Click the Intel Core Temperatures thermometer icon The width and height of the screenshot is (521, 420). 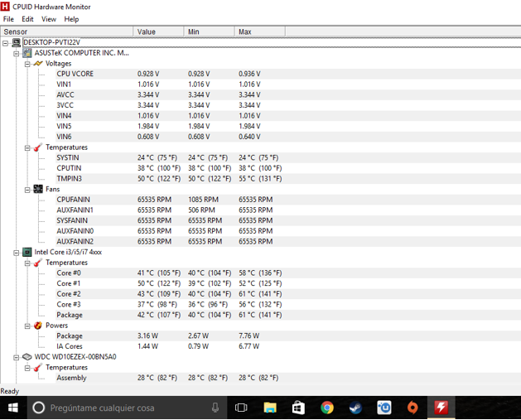click(38, 263)
